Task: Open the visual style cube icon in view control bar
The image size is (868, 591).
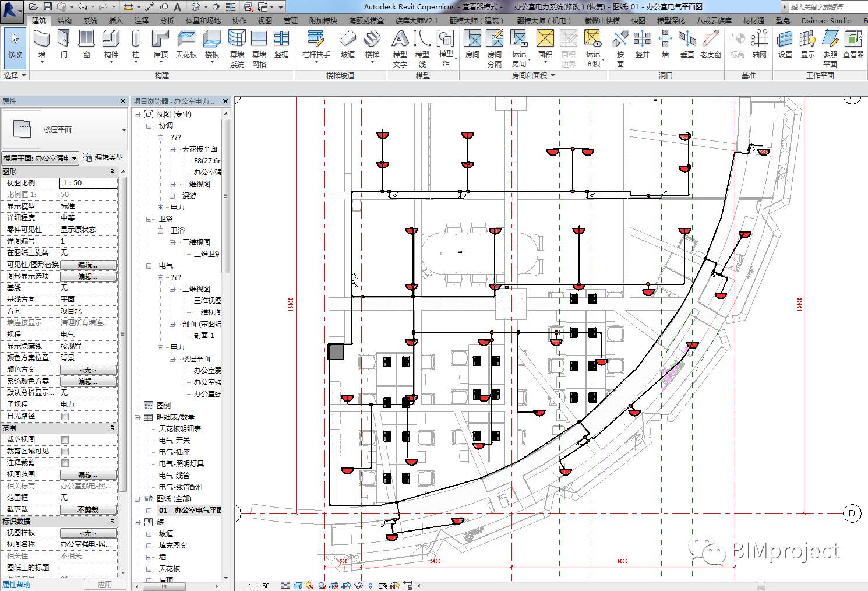Action: pos(298,586)
